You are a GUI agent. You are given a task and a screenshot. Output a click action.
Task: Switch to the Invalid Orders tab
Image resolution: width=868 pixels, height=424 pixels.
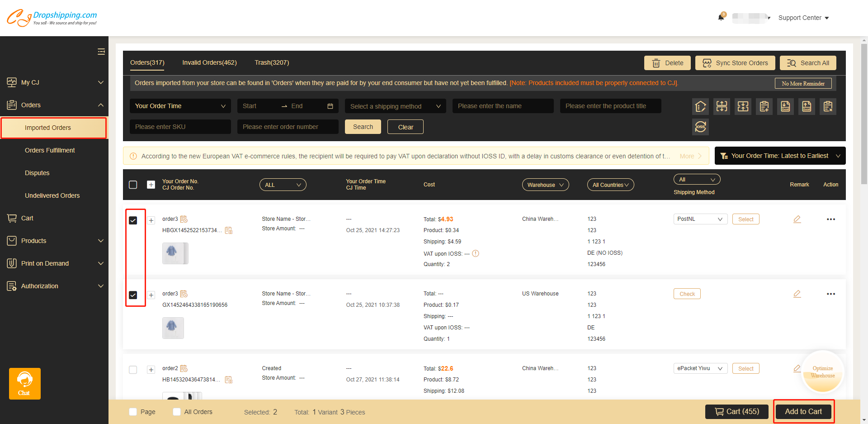point(209,62)
